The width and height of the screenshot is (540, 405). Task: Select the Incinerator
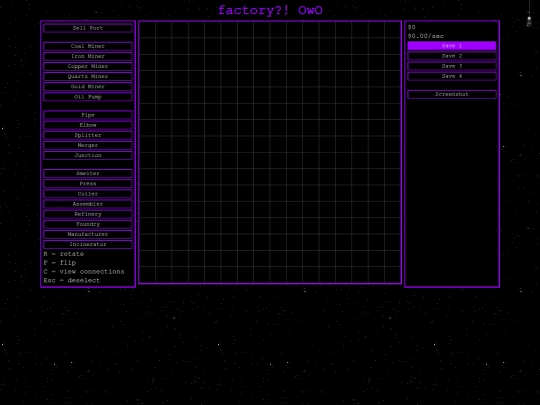point(88,244)
